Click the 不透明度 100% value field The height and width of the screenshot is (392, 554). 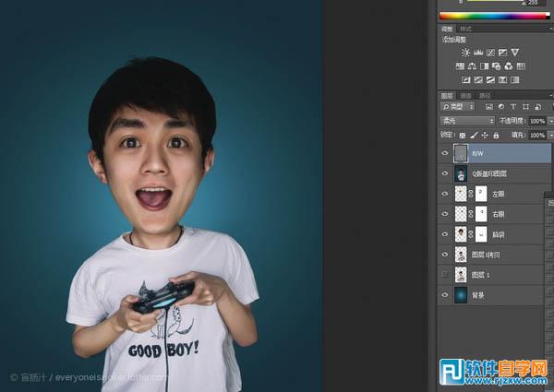pyautogui.click(x=537, y=121)
